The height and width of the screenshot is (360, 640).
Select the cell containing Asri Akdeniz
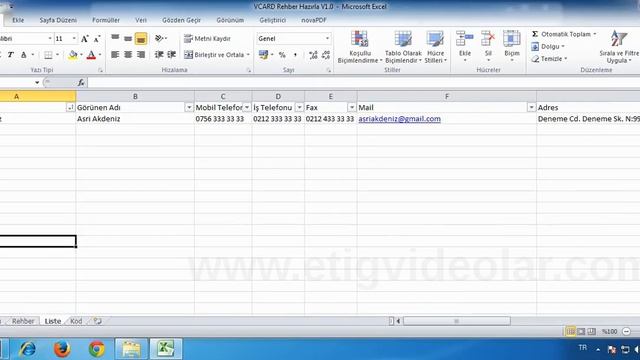tap(135, 119)
